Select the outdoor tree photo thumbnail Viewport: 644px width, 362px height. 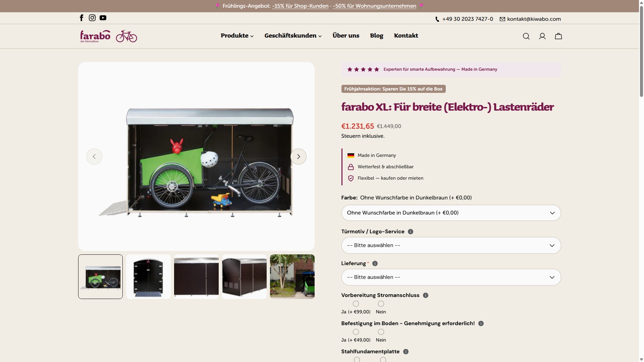292,277
